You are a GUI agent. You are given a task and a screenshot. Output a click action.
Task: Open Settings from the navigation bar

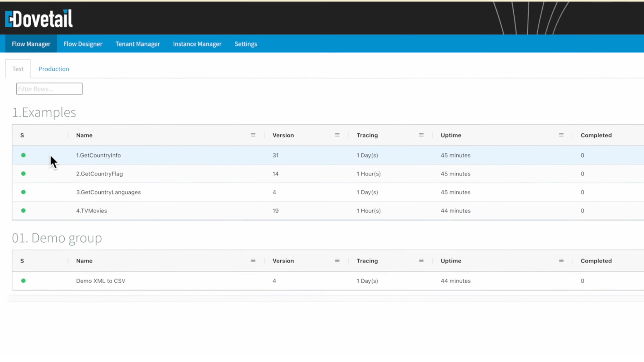tap(246, 44)
